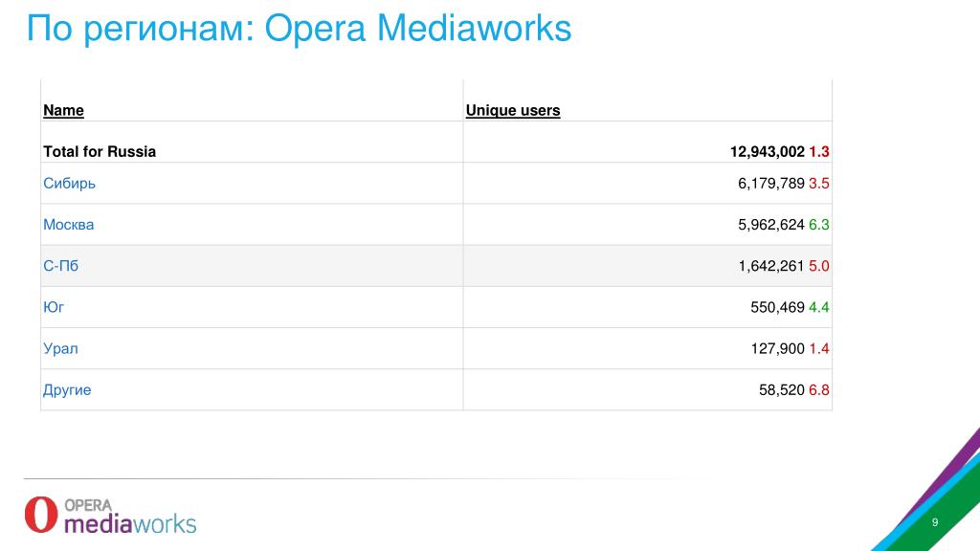Screen dimensions: 980x551
Task: Click the red 5.0 indicator
Action: coord(819,266)
